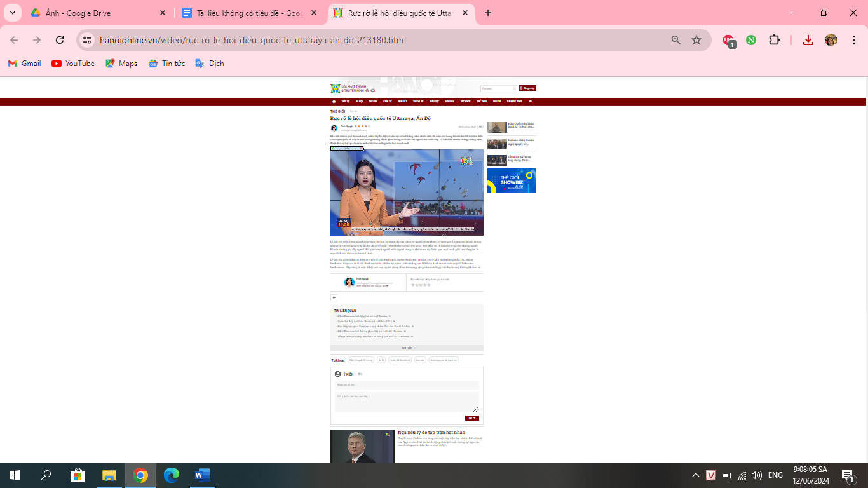Open site information icon in address bar
This screenshot has height=488, width=868.
tap(88, 40)
